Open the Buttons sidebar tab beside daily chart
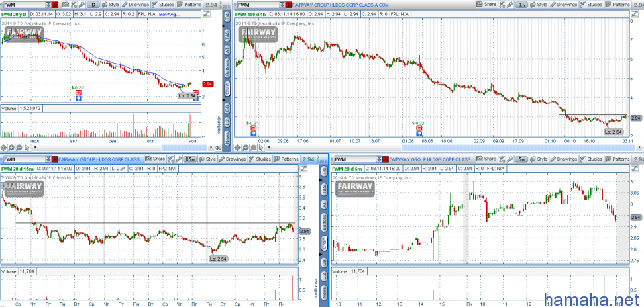This screenshot has height=307, width=644. point(227,68)
